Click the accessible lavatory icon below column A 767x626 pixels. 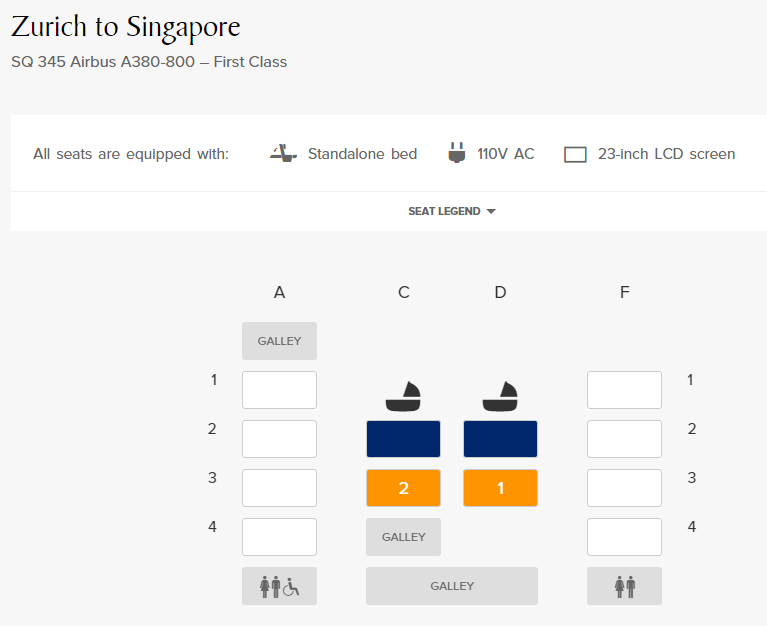[279, 586]
